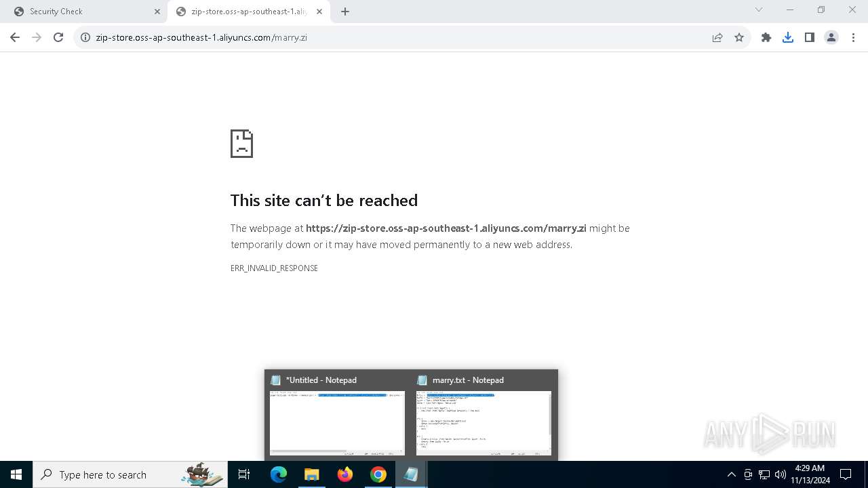This screenshot has width=868, height=488.
Task: Click the 'This site can't be reached' heading
Action: [x=324, y=201]
